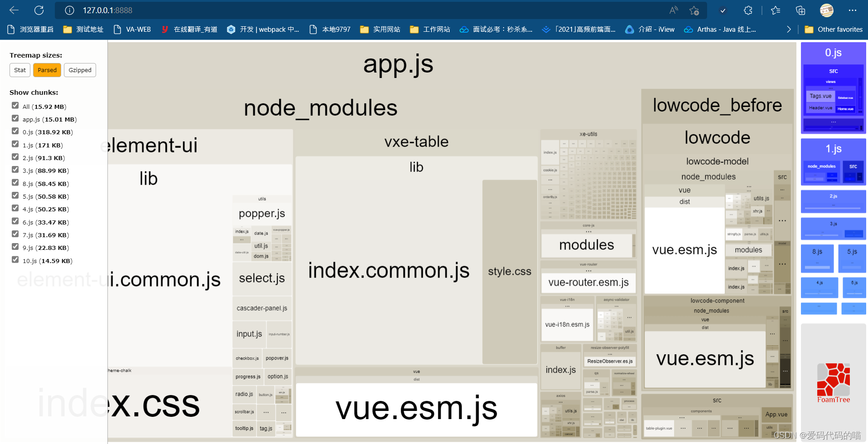Open the browser settings ellipsis menu
The height and width of the screenshot is (444, 868).
click(852, 10)
